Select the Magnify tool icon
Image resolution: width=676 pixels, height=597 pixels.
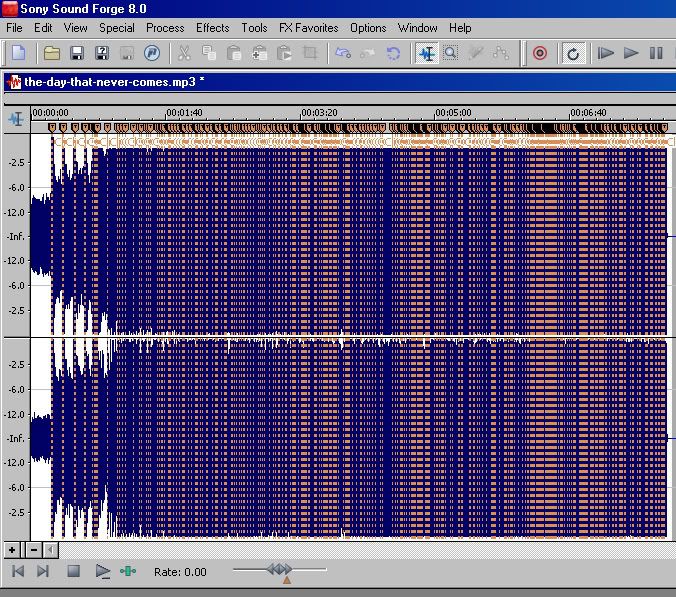[x=451, y=53]
